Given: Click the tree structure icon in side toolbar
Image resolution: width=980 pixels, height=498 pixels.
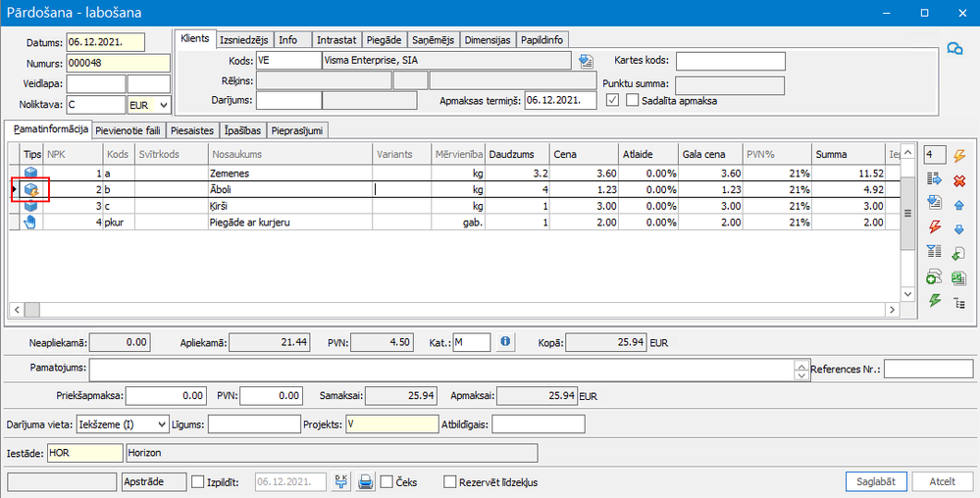Looking at the screenshot, I should pos(958,303).
